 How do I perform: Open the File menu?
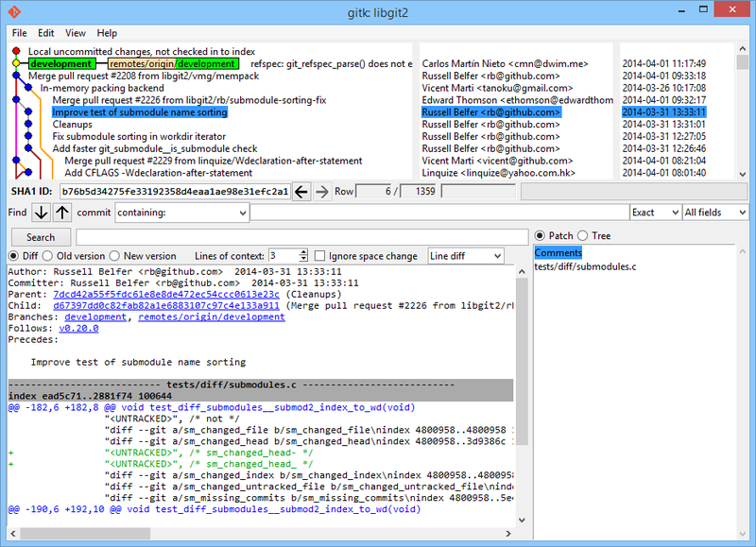pyautogui.click(x=18, y=32)
